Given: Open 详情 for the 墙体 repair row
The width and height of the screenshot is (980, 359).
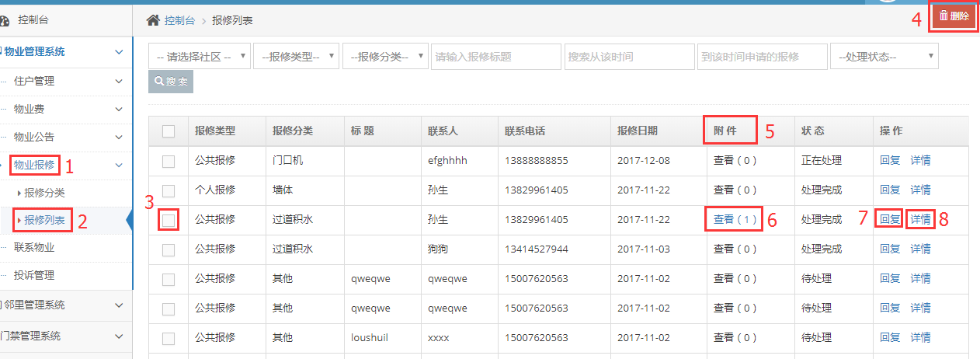Looking at the screenshot, I should [x=920, y=190].
